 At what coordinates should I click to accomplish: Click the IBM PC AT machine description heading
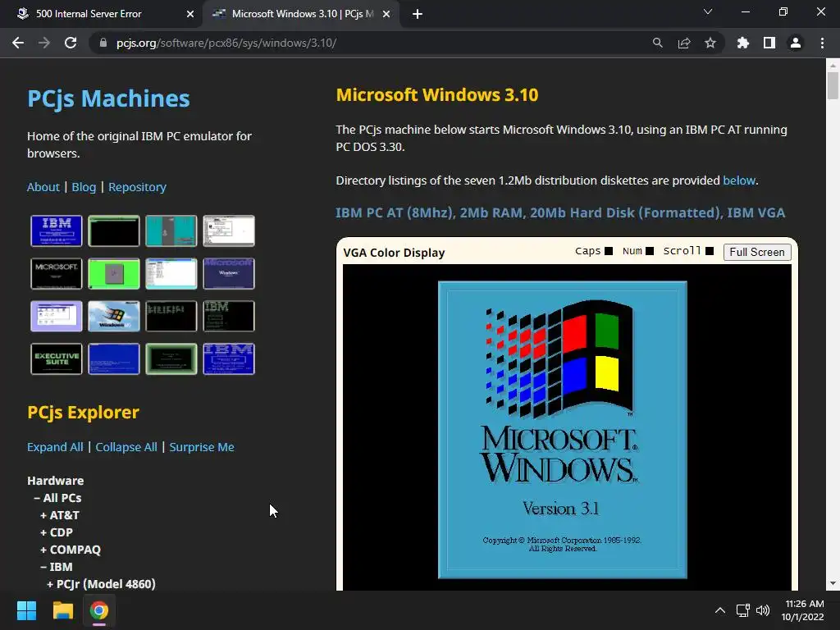[560, 212]
